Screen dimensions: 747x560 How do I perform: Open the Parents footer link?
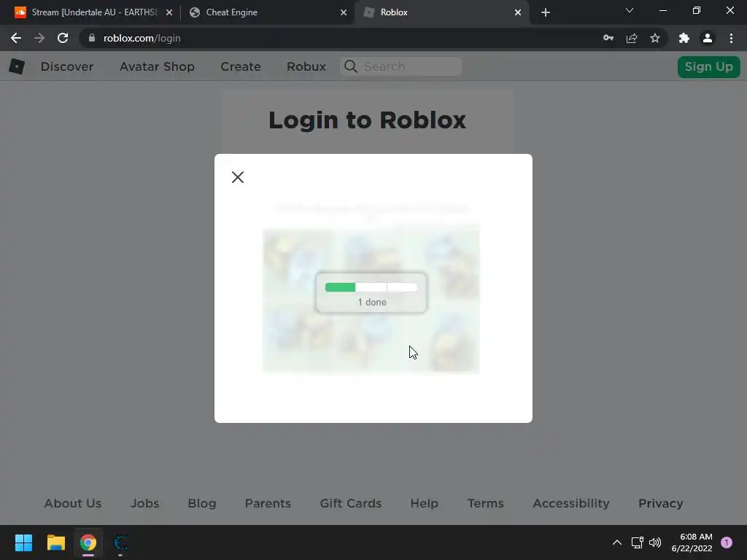268,503
